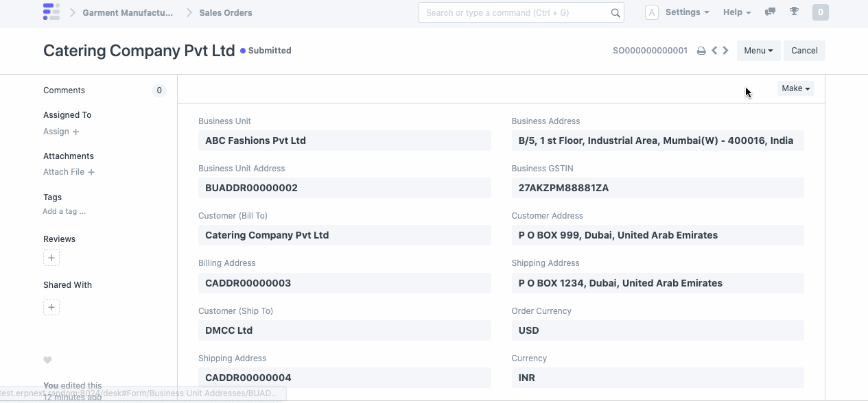The width and height of the screenshot is (868, 403).
Task: Click the Add a tag field
Action: point(64,211)
